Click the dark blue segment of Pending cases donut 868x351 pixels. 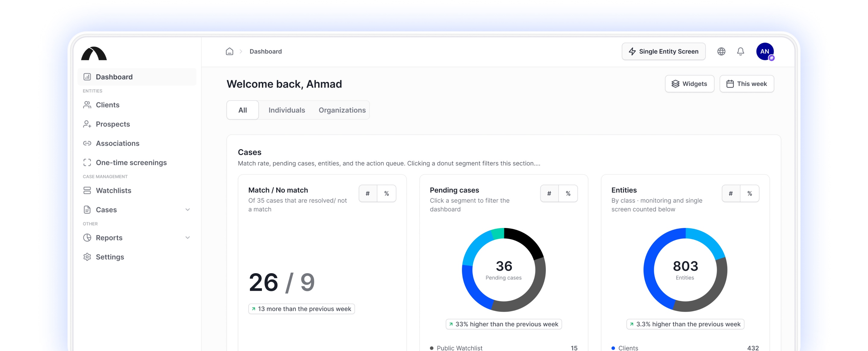pos(473,289)
